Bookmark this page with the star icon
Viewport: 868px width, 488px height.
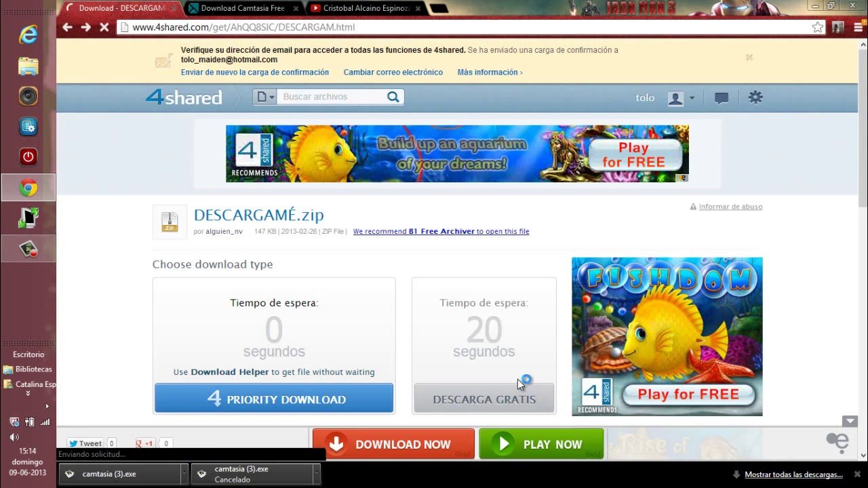[818, 27]
